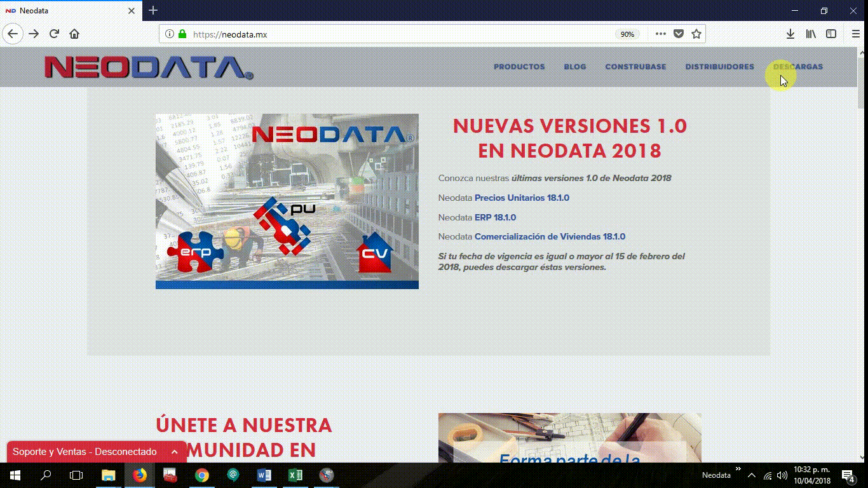Click the NUEVAS VERSIONES 1.0 heading
868x488 pixels.
click(x=570, y=138)
